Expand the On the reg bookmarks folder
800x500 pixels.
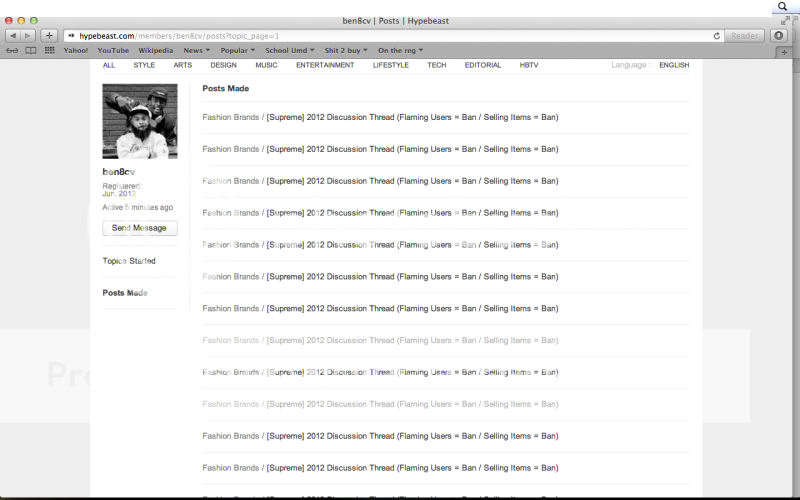400,50
